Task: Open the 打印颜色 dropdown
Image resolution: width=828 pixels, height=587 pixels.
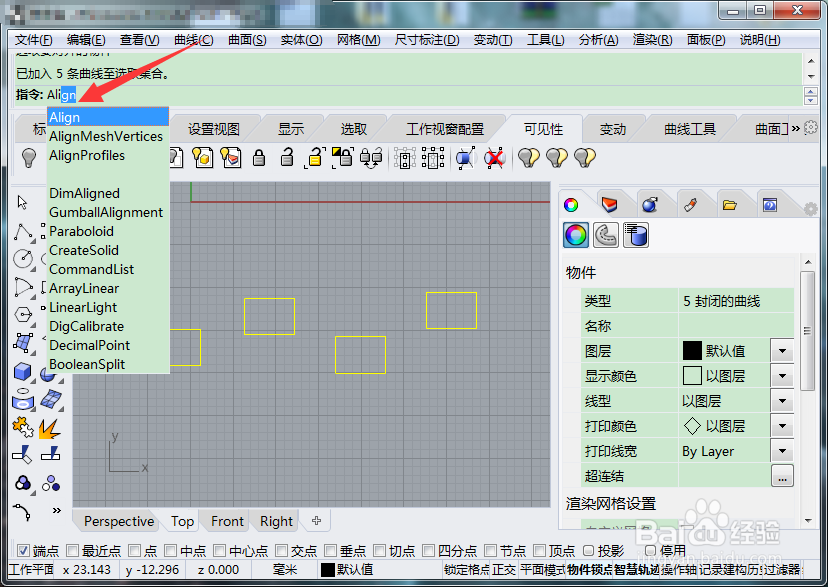Action: click(782, 426)
